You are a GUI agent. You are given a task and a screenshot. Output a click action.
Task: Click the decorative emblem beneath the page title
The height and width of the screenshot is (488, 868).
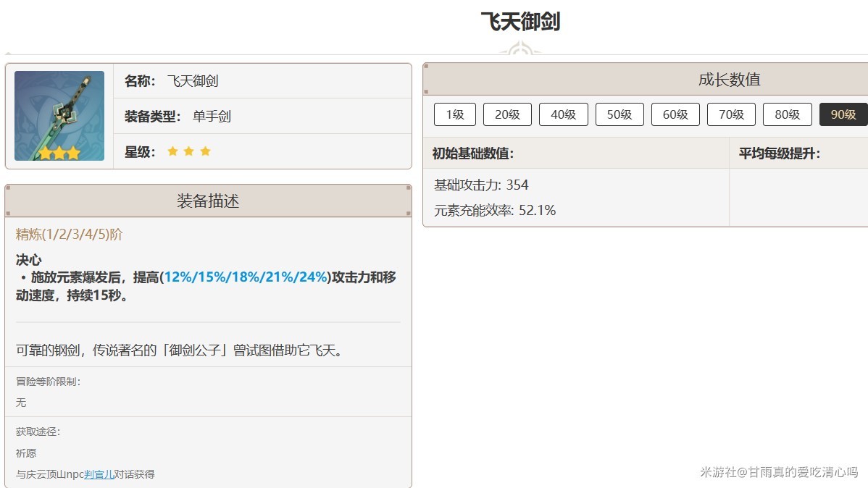(x=519, y=50)
